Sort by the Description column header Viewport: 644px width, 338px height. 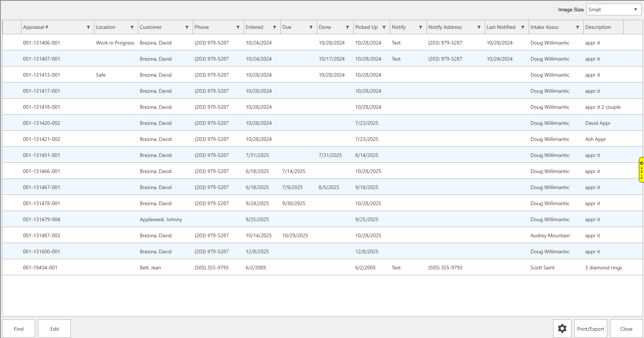[598, 27]
